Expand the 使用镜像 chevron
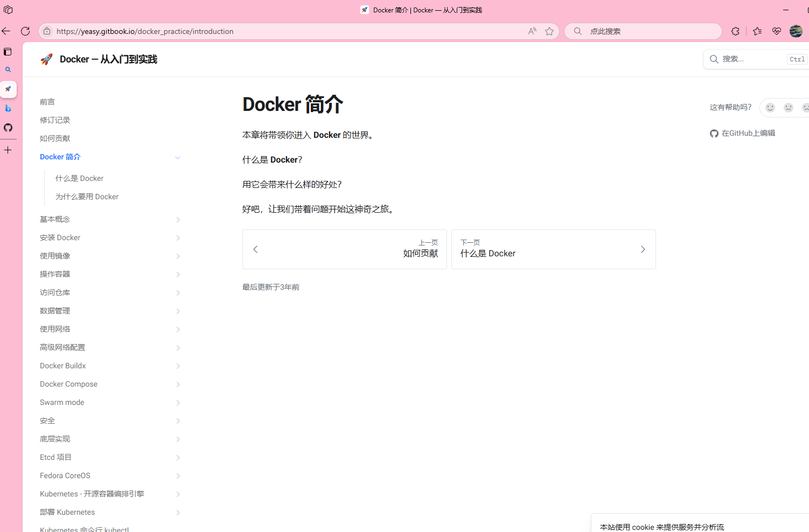This screenshot has height=532, width=809. click(178, 256)
